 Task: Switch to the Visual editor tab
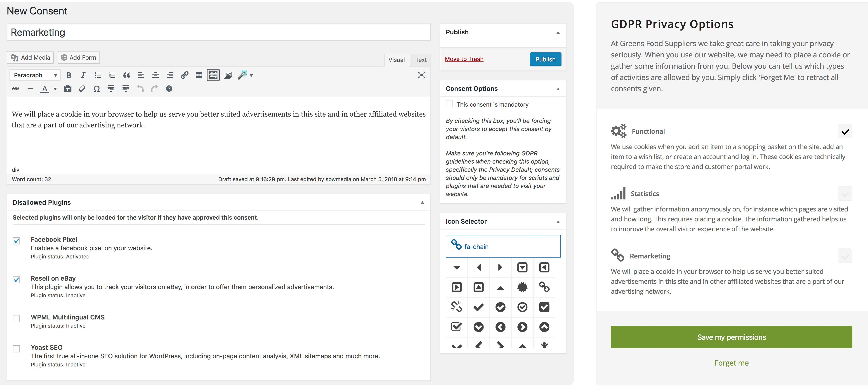(x=396, y=60)
